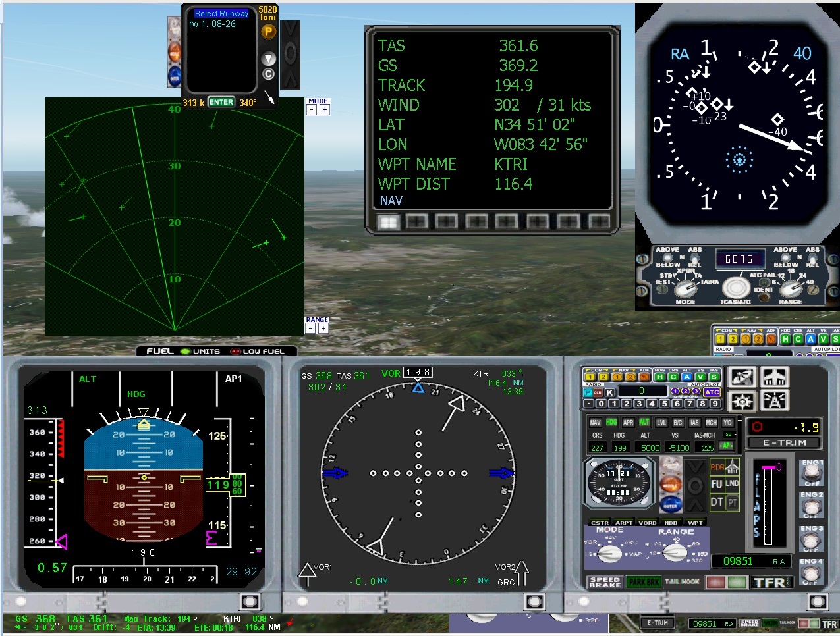Click the orange ADF radio button
This screenshot has width=840, height=636.
click(644, 377)
